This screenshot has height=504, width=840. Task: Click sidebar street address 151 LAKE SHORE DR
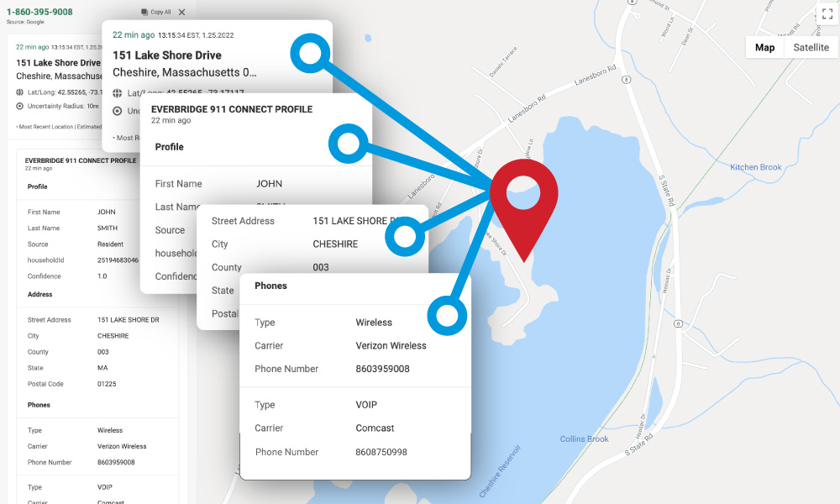tap(128, 320)
